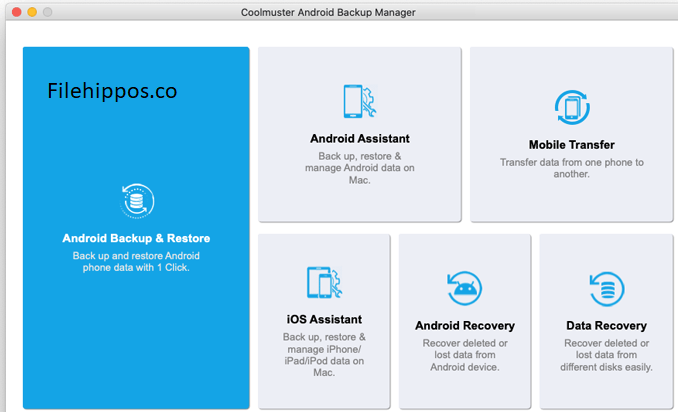Click the iOS Assistant devices icon
Image resolution: width=678 pixels, height=412 pixels.
click(324, 283)
